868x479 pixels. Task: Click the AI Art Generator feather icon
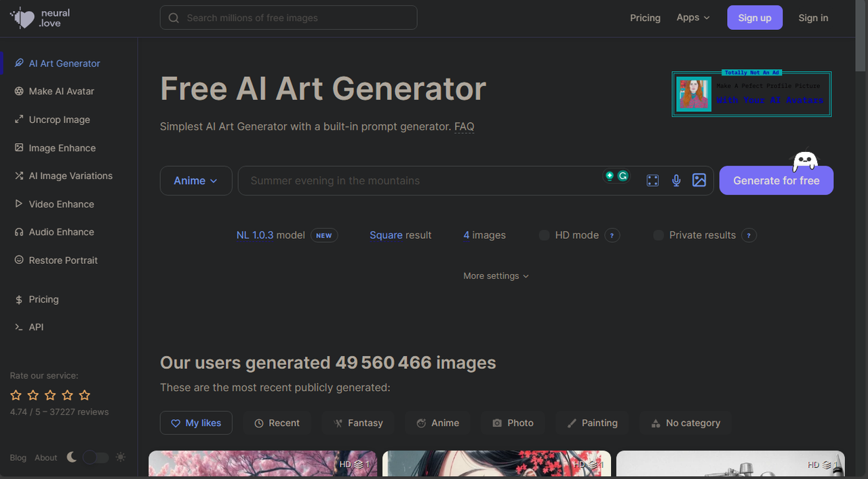[x=19, y=63]
